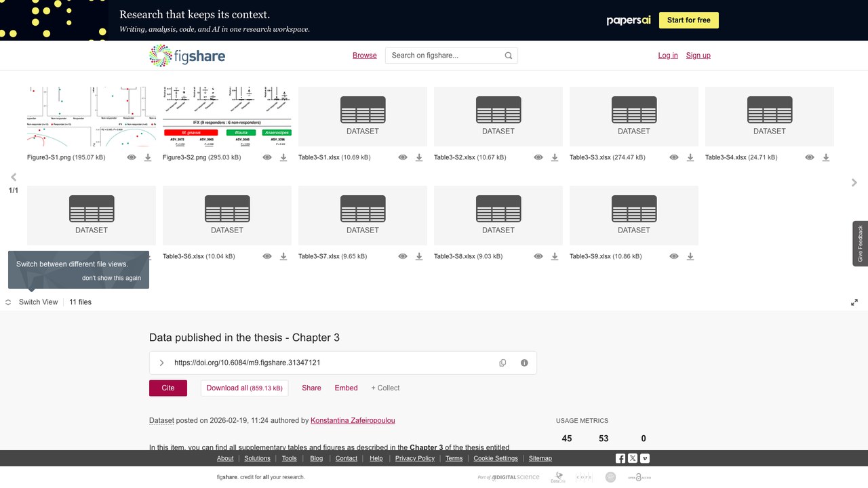Dismiss tooltip via don't show this again
The image size is (868, 488).
point(112,278)
